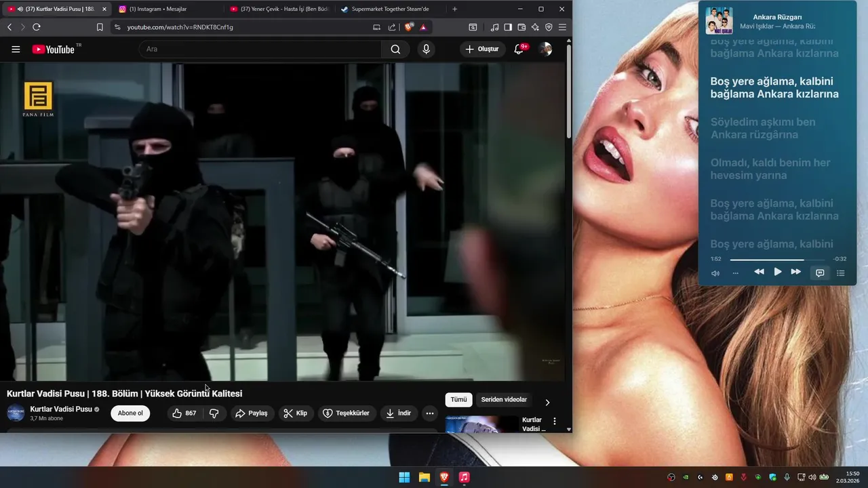The height and width of the screenshot is (488, 868).
Task: Seek on the Ankara Rüzgarı progress bar
Action: pos(778,260)
